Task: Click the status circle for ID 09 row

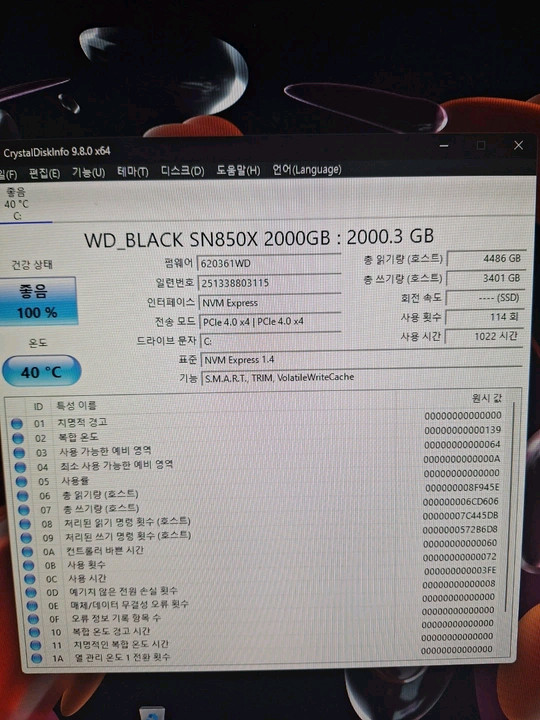Action: (27, 538)
